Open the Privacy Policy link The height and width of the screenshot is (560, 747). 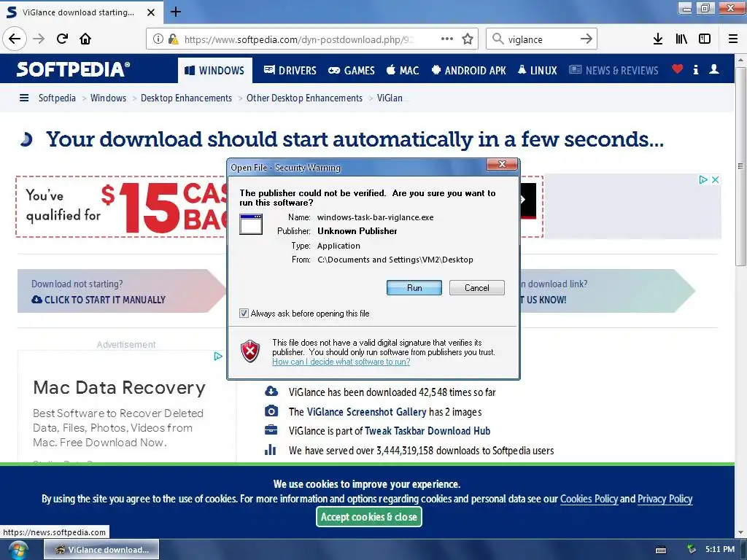(x=665, y=499)
